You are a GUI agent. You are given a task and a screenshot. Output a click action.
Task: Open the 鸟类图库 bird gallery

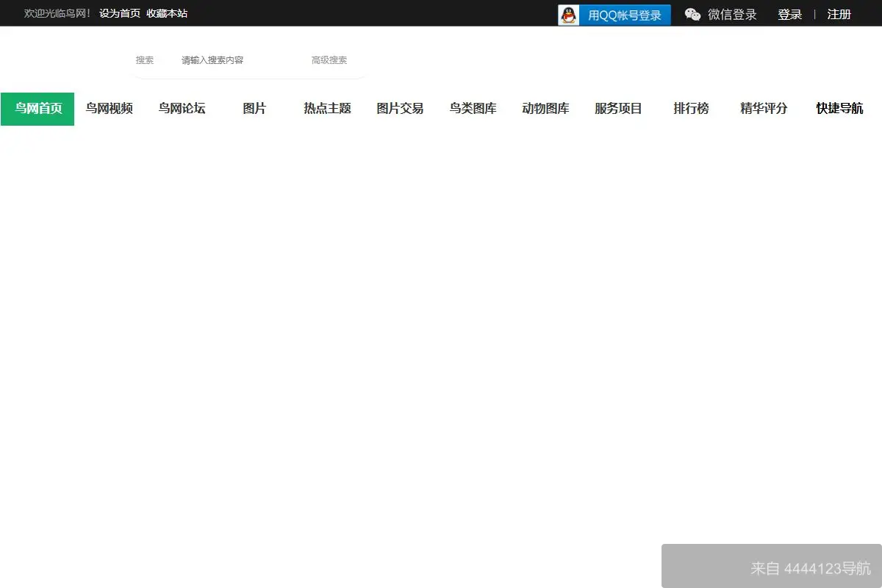coord(473,108)
